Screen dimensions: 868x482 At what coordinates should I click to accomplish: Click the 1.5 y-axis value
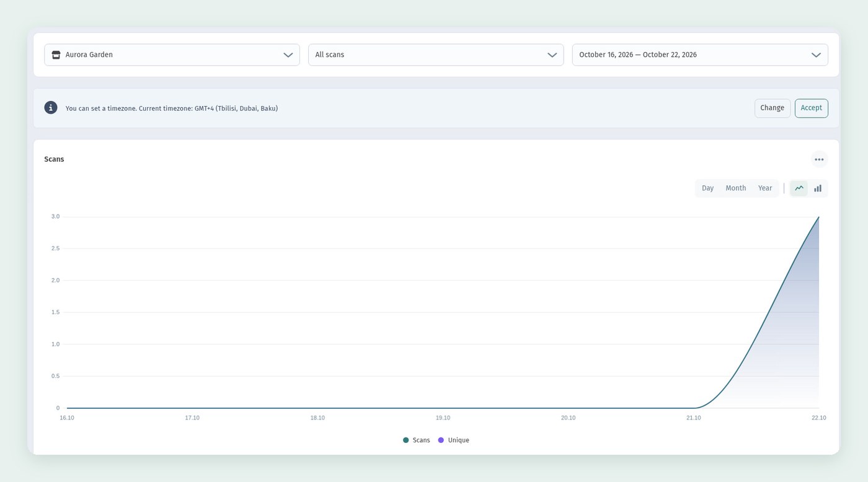tap(56, 312)
